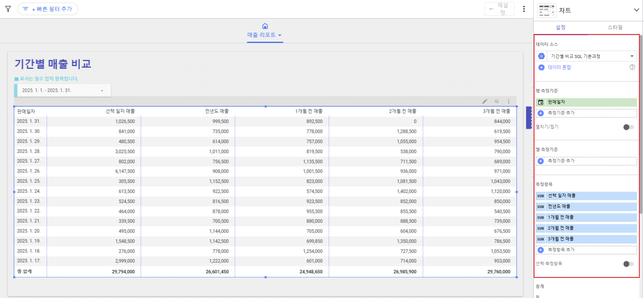Click the pencil edit icon on the table
The image size is (644, 298).
485,101
